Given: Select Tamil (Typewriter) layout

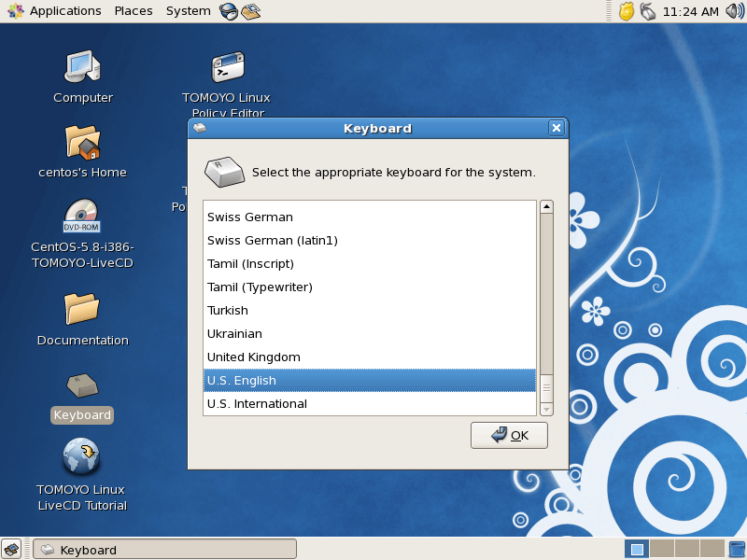Looking at the screenshot, I should (x=370, y=287).
